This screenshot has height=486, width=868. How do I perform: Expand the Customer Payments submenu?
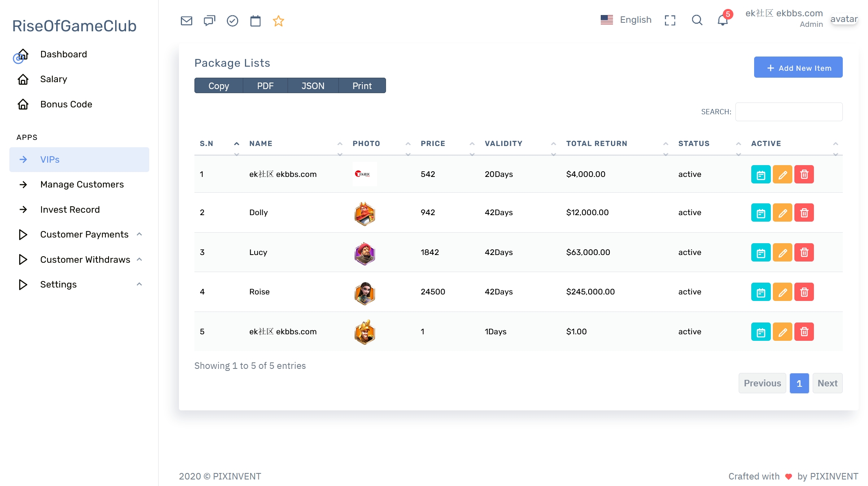tap(79, 235)
